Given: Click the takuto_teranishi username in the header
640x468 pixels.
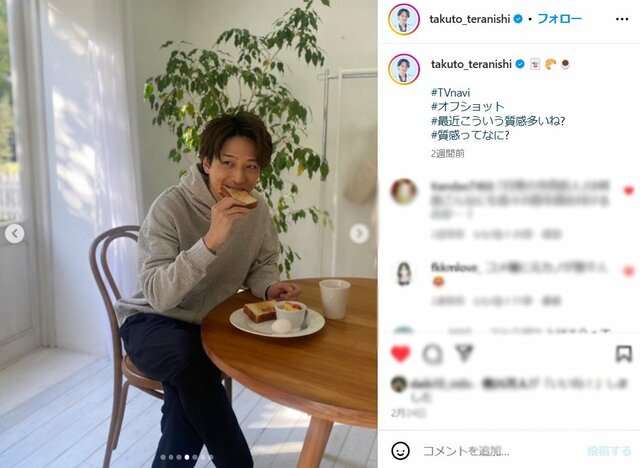Looking at the screenshot, I should coord(470,19).
